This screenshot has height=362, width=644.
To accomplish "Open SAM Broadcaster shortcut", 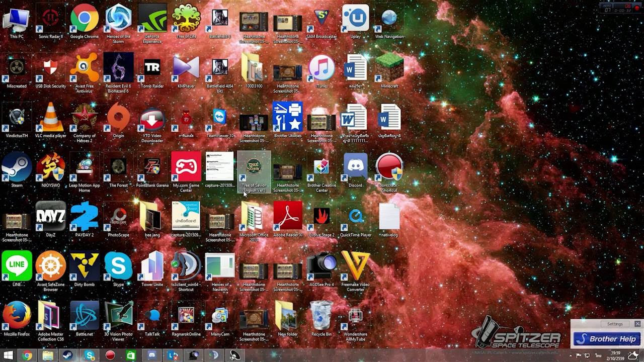I will coord(321,19).
